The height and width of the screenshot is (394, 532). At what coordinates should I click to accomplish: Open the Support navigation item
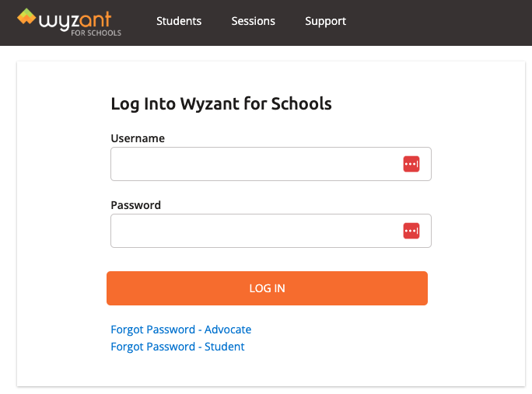[x=325, y=21]
